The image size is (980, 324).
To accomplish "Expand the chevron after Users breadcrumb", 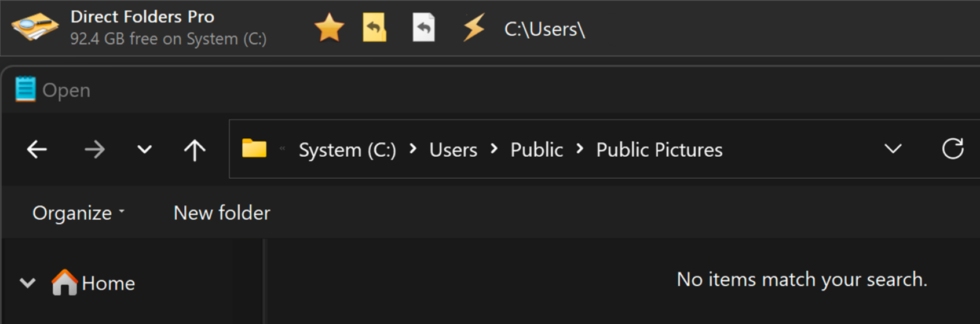I will (494, 149).
